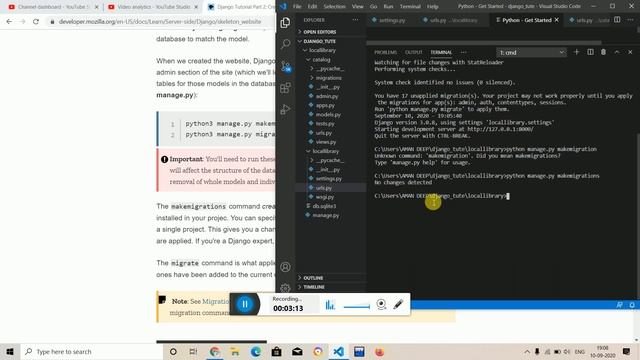Split the editor to the right

coord(617,20)
